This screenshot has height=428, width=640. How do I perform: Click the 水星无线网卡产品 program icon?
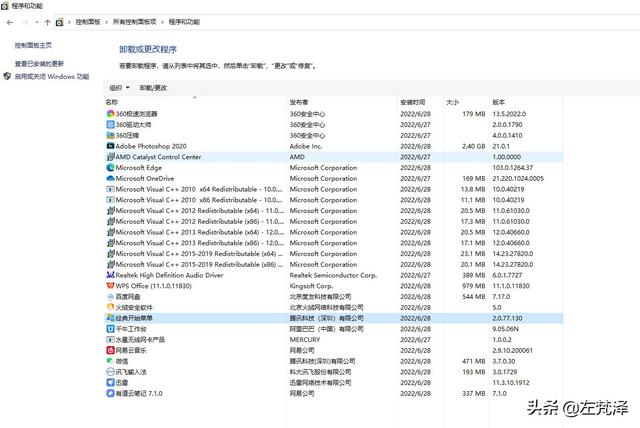(x=110, y=339)
